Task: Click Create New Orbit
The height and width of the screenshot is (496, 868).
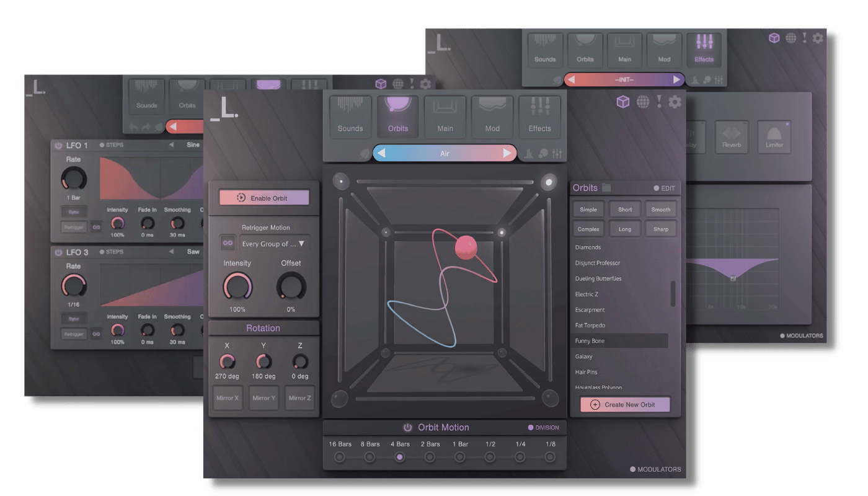Action: point(626,404)
